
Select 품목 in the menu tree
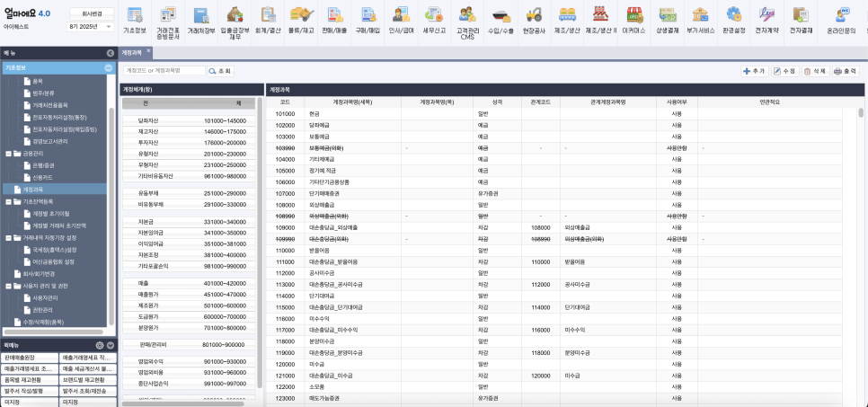coord(38,81)
